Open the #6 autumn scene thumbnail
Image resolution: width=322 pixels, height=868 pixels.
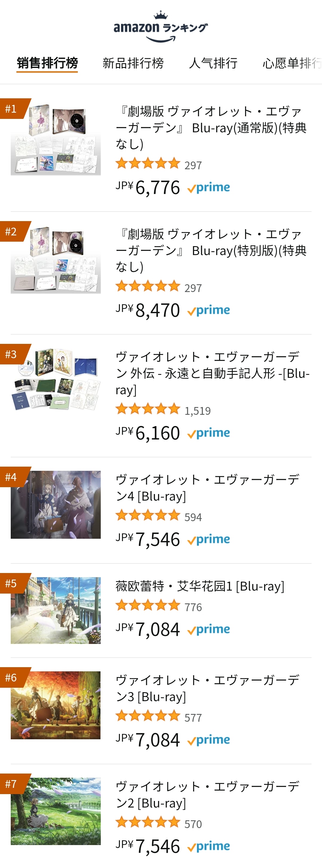click(56, 705)
